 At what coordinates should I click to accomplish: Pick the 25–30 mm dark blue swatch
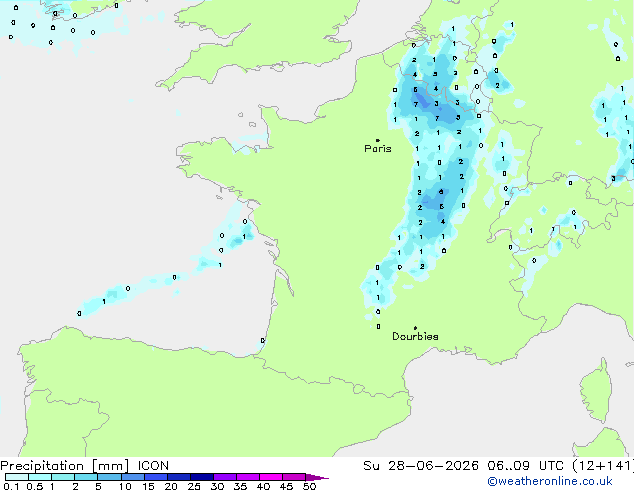click(201, 477)
